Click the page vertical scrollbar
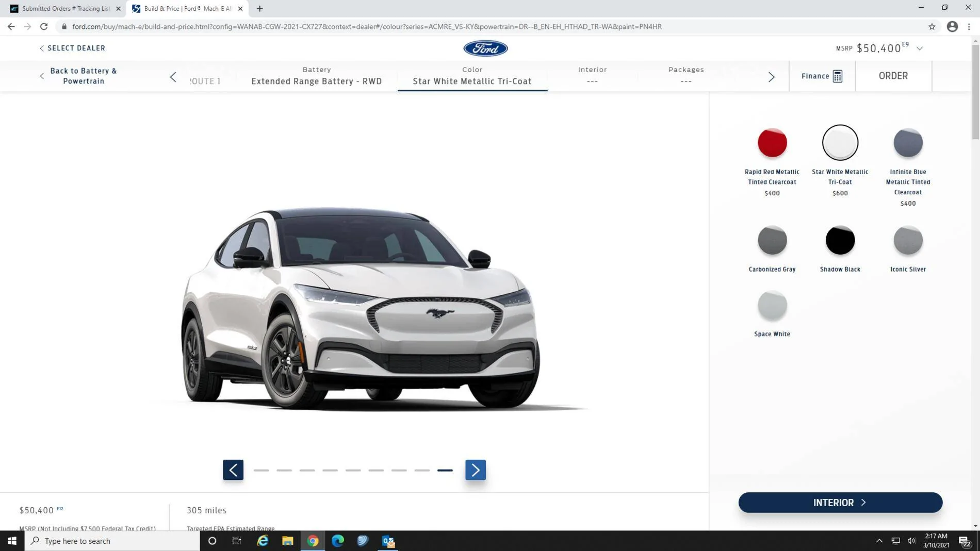Screen dimensions: 980x551 click(x=975, y=93)
